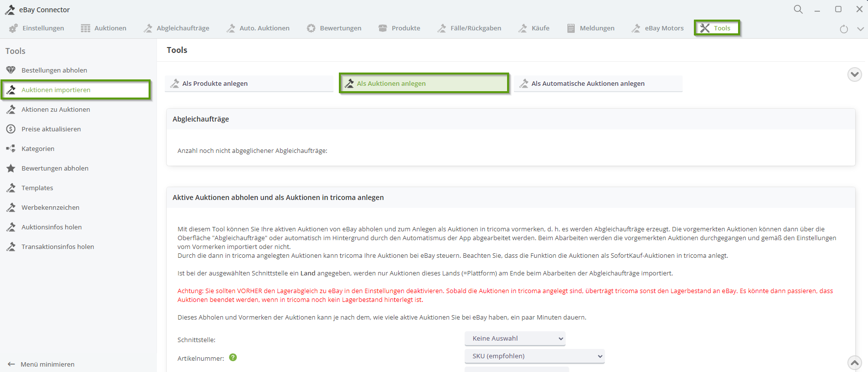The image size is (868, 372).
Task: Click the Preise aktualisieren dollar icon
Action: (11, 129)
